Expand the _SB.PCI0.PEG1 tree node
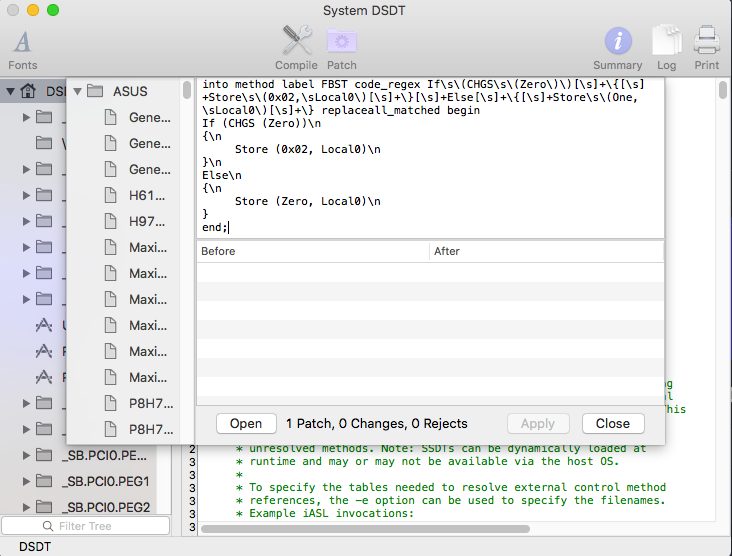 point(26,481)
